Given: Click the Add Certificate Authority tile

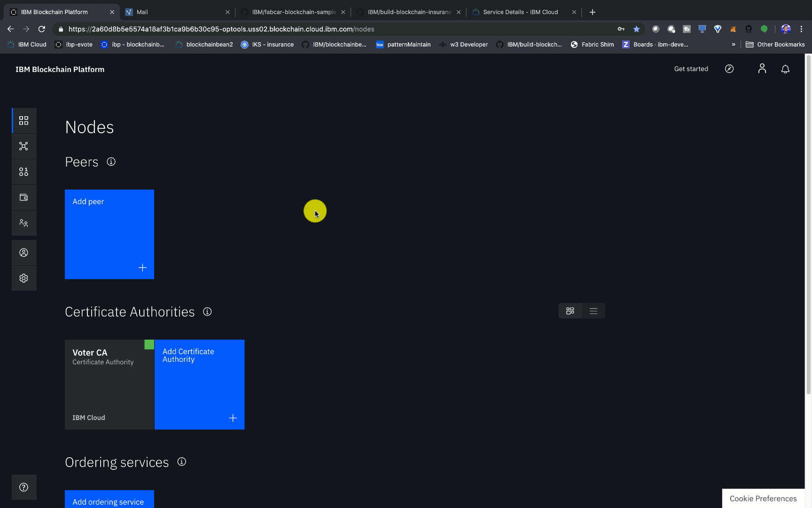Looking at the screenshot, I should click(200, 384).
